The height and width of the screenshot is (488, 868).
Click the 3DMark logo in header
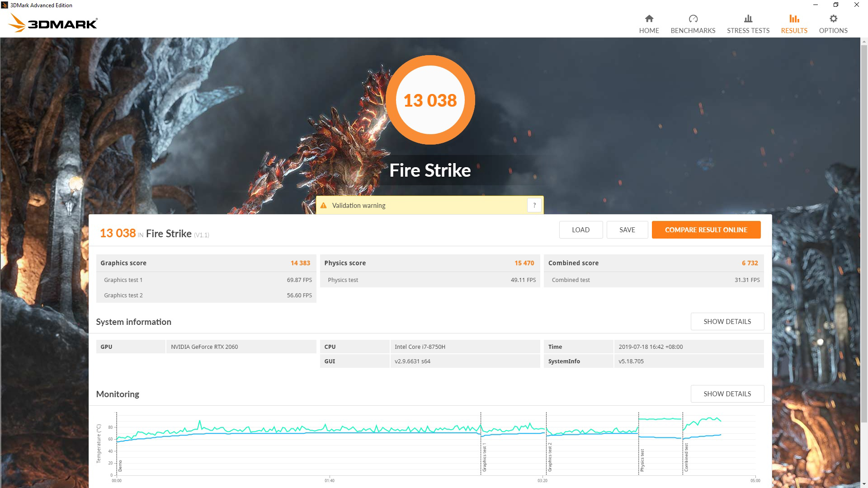53,23
